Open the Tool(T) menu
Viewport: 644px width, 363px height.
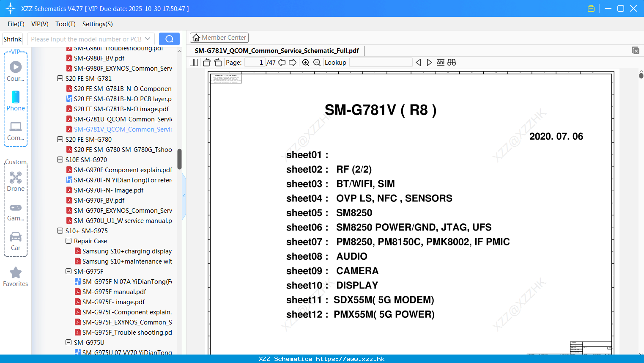pos(66,24)
